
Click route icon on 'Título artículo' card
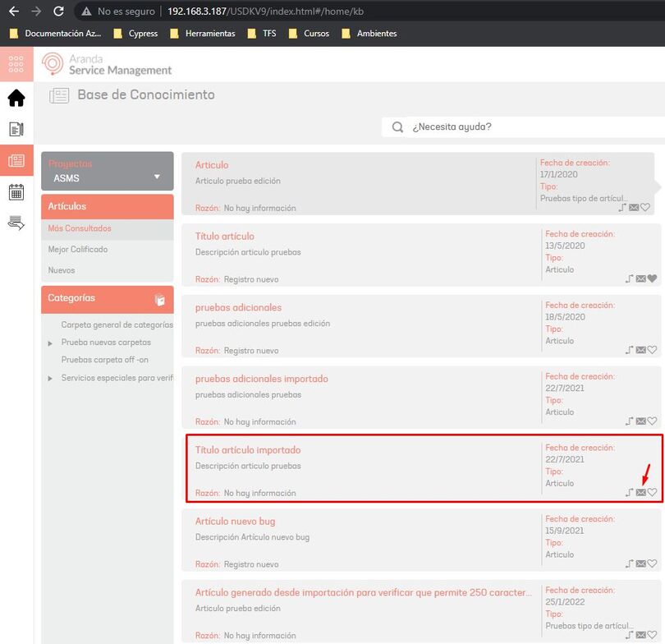(x=630, y=278)
